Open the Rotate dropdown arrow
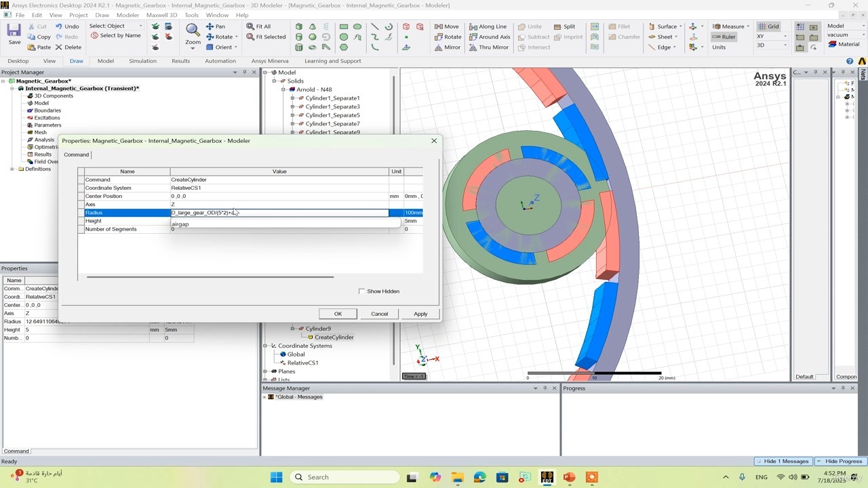 pyautogui.click(x=236, y=37)
